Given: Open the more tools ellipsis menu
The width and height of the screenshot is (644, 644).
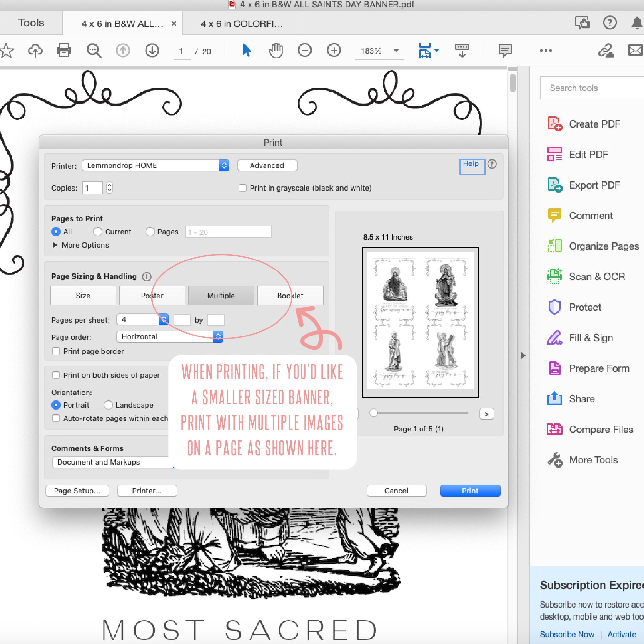Looking at the screenshot, I should [546, 51].
